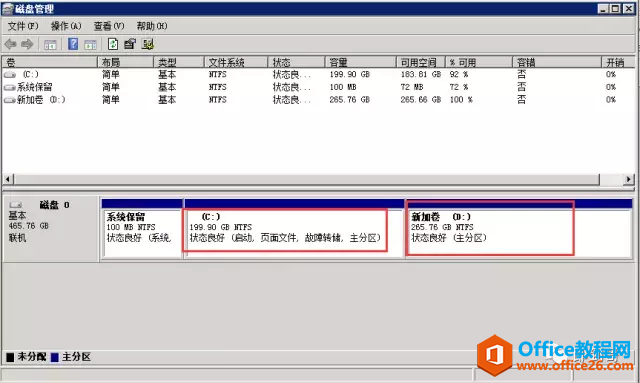Open the 文件(F) menu
Screen dimensions: 640x383
tap(23, 26)
